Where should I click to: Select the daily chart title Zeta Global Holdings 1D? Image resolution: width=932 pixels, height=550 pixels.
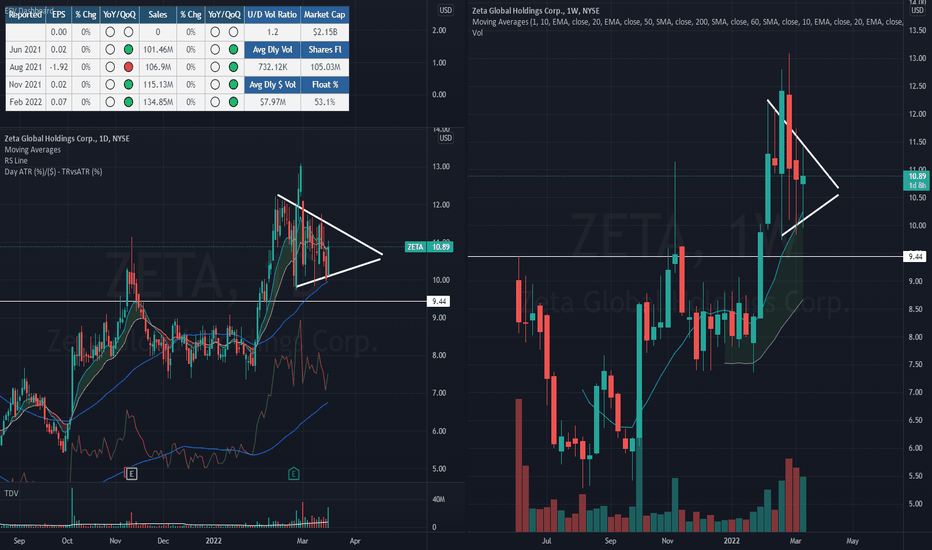[x=67, y=139]
